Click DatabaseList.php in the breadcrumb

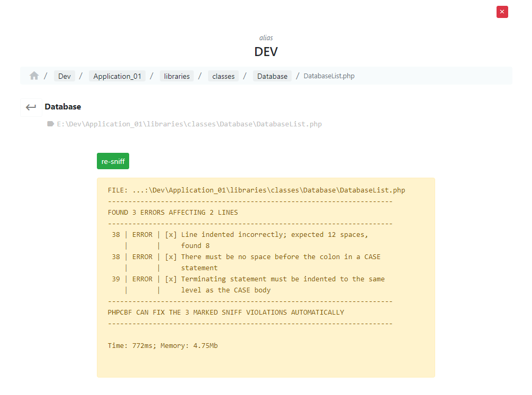(x=329, y=76)
